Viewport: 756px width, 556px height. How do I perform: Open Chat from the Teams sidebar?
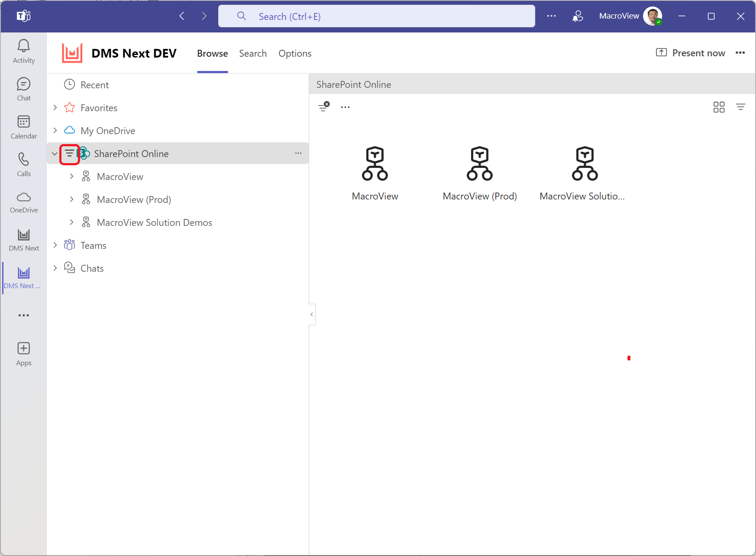click(24, 89)
